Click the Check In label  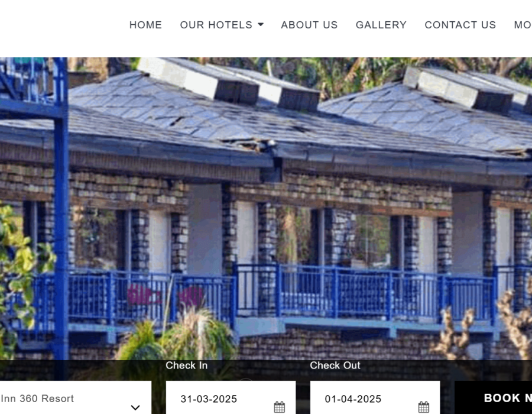186,366
